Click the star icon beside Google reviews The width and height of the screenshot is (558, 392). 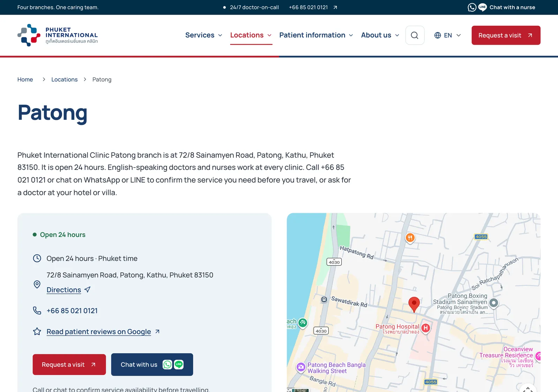tap(37, 331)
